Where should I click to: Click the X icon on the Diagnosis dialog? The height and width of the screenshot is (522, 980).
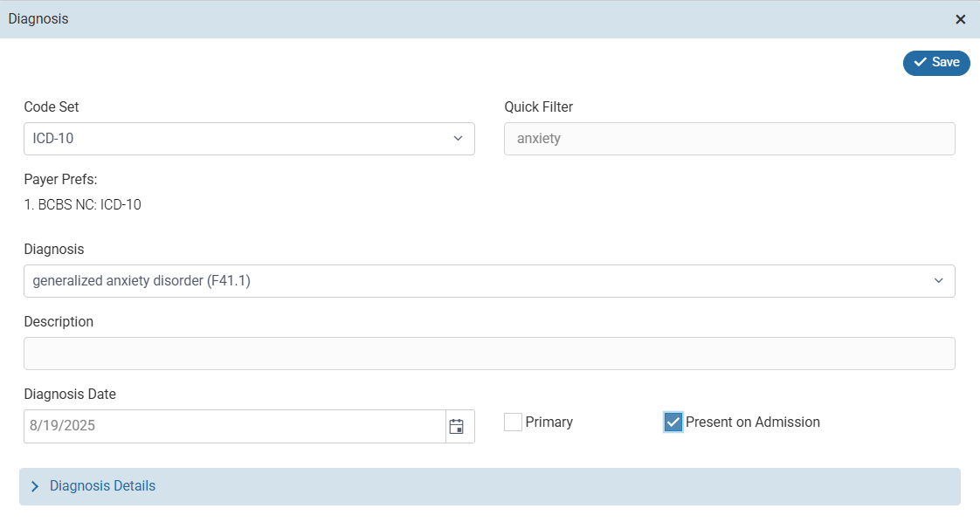[961, 18]
